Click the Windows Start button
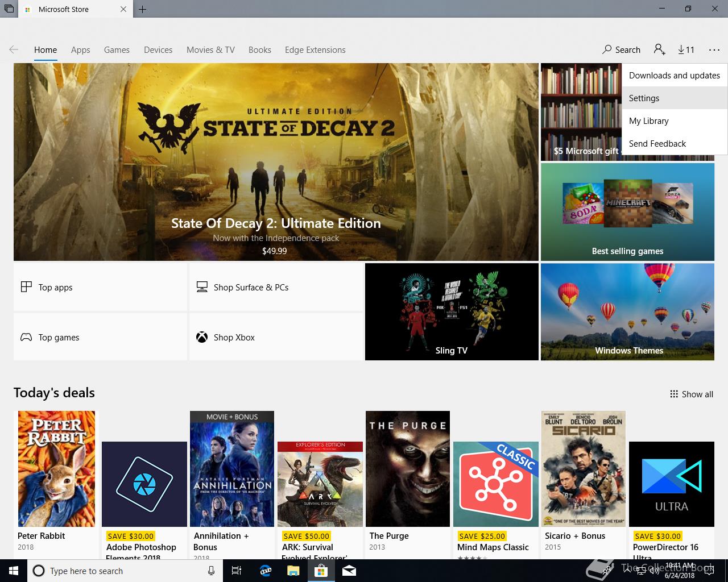Image resolution: width=728 pixels, height=582 pixels. click(x=14, y=571)
